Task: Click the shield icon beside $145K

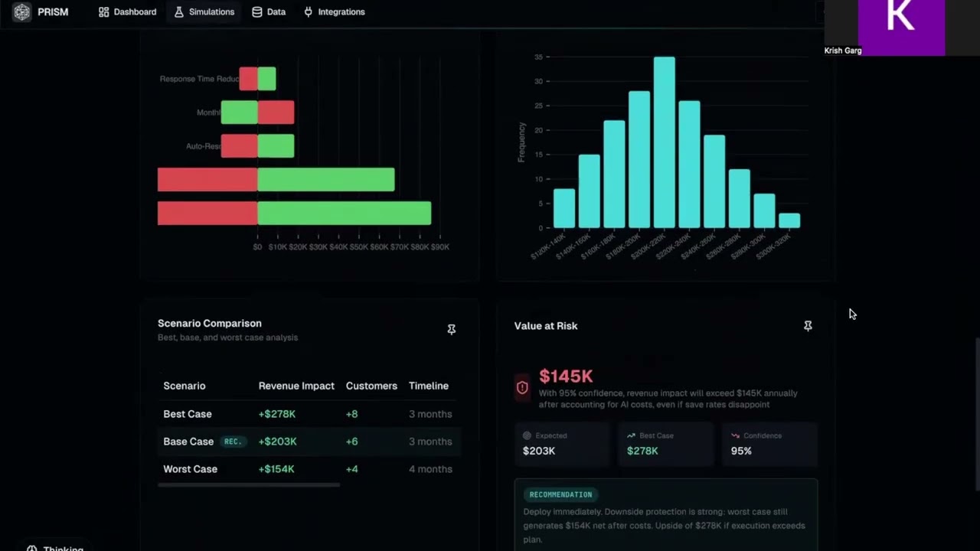Action: click(x=522, y=388)
